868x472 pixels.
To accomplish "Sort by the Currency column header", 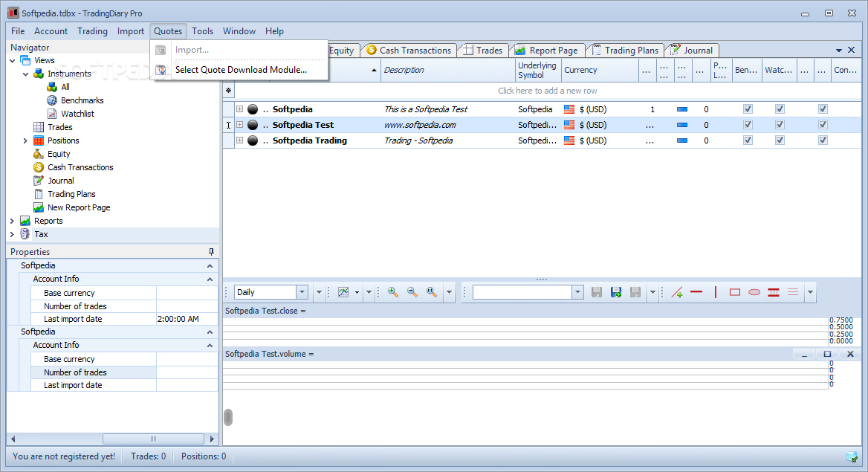I will point(600,70).
